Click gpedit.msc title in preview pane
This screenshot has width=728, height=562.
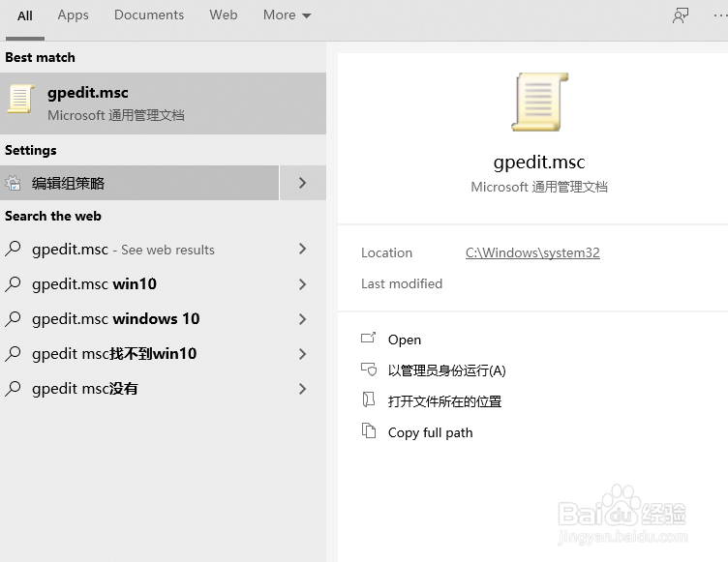pos(539,162)
